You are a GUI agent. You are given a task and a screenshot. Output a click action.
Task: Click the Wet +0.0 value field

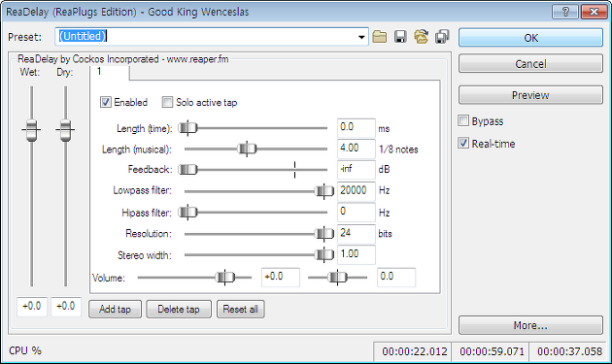[x=32, y=307]
